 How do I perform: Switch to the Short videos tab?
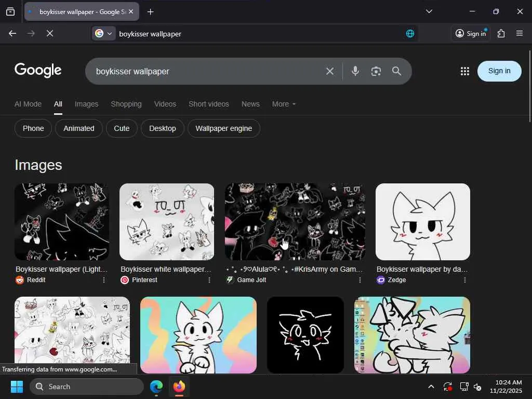tap(209, 104)
